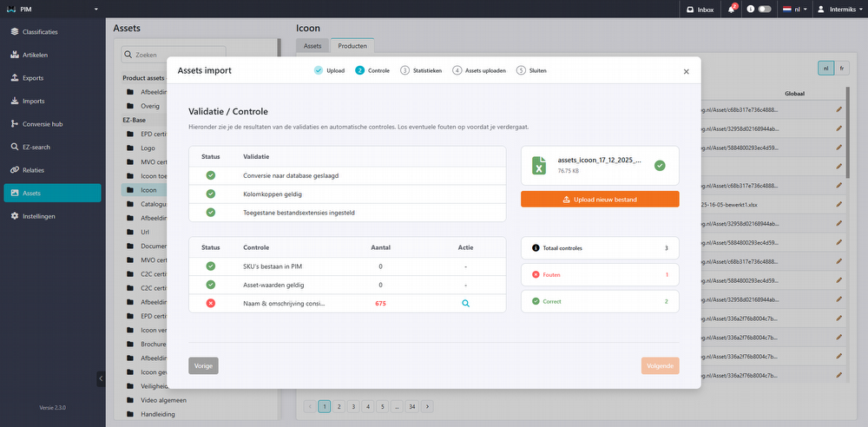Switch the table language to fr
This screenshot has width=868, height=427.
841,68
